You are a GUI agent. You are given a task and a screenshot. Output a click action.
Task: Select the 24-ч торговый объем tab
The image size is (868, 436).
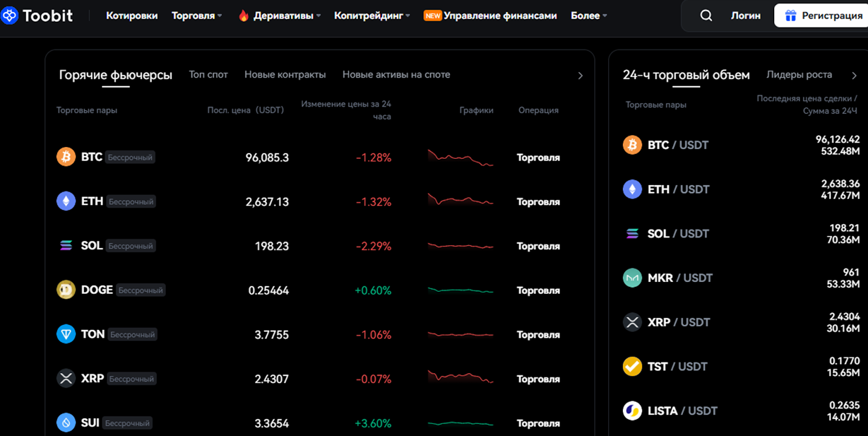(x=686, y=75)
